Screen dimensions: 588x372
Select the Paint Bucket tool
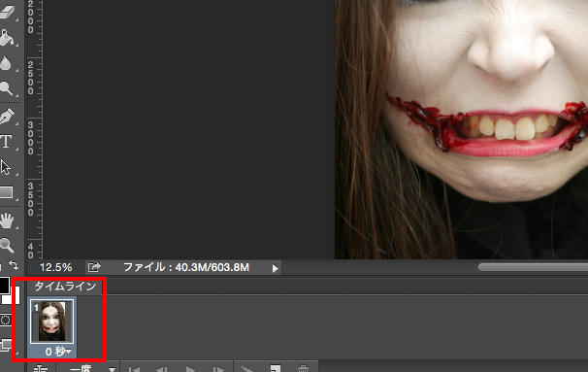coord(8,38)
